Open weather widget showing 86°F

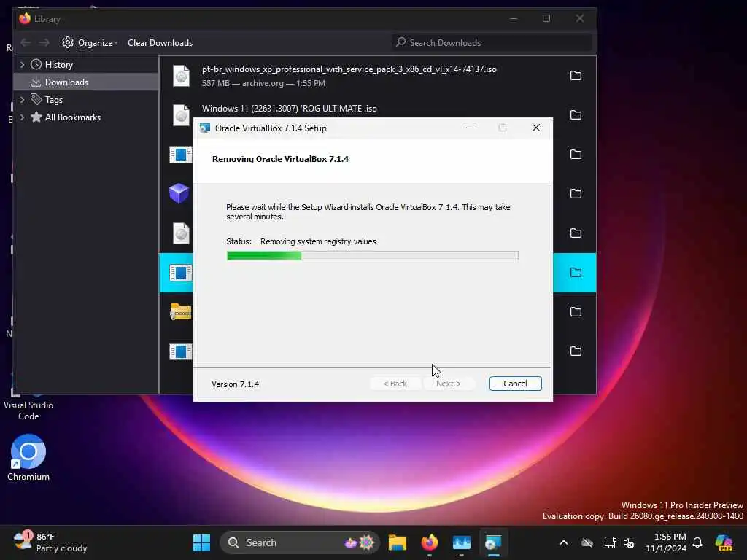[x=50, y=542]
